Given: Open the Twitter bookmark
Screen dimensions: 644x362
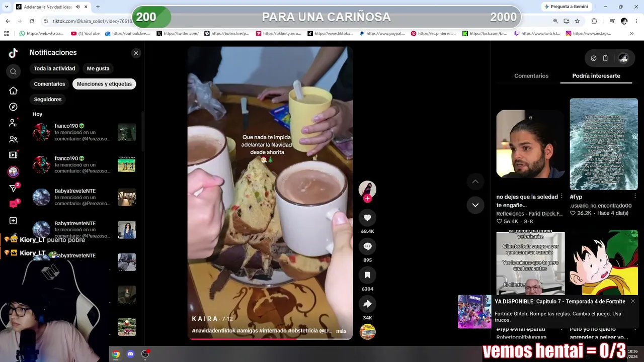Looking at the screenshot, I should (178, 34).
